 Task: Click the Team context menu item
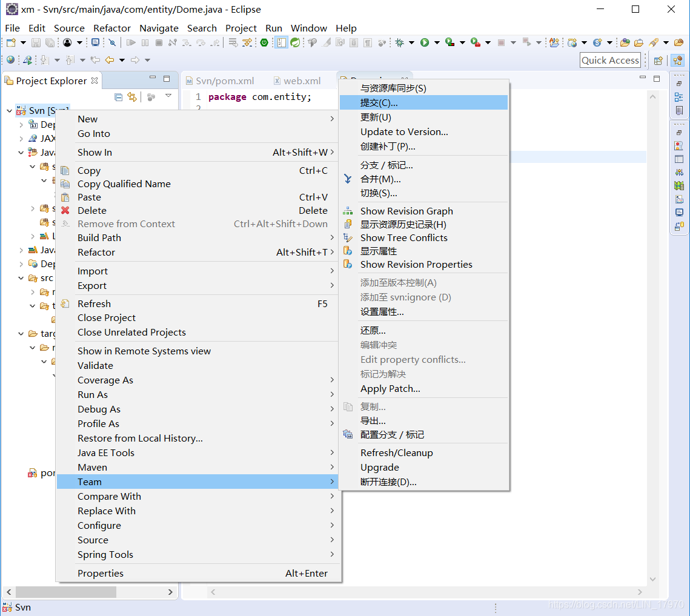[197, 482]
